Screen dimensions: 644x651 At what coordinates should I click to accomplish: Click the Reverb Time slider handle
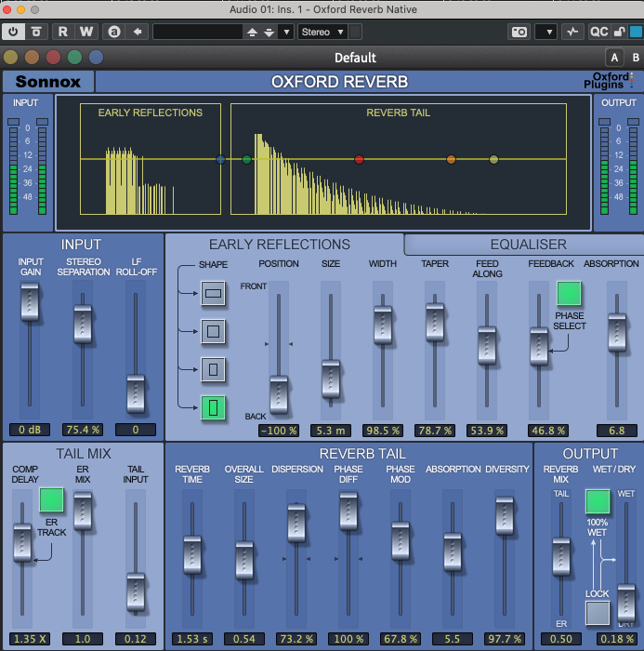[192, 555]
